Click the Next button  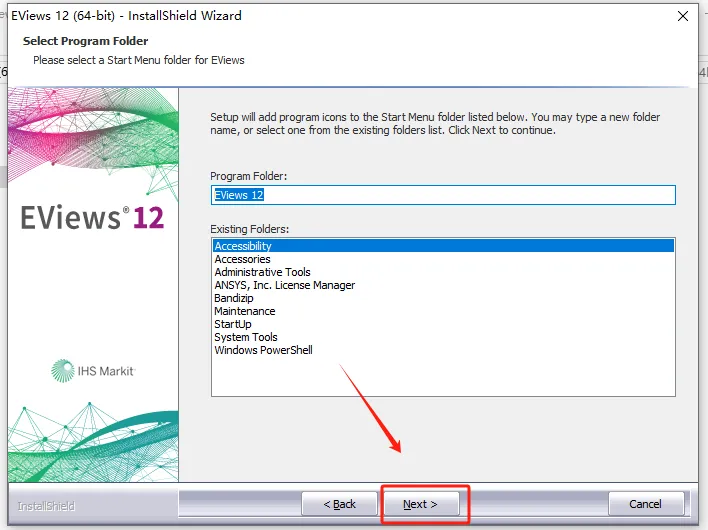click(x=420, y=504)
